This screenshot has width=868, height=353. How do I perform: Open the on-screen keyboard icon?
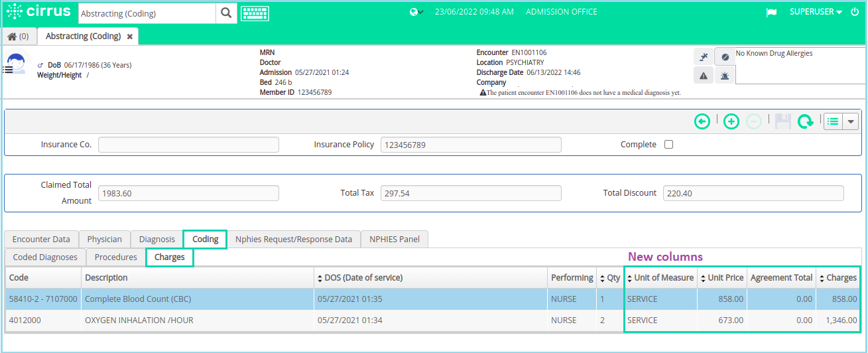point(255,13)
